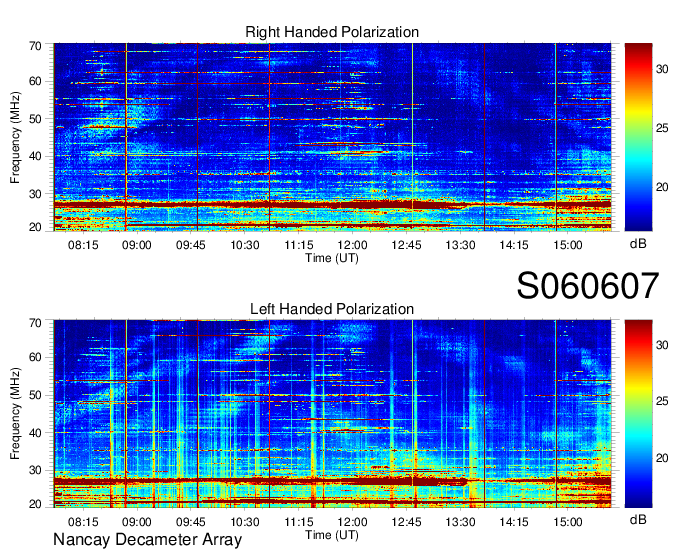Click 14:15 tick on Right Handed time axis
680x552 pixels.
click(514, 245)
